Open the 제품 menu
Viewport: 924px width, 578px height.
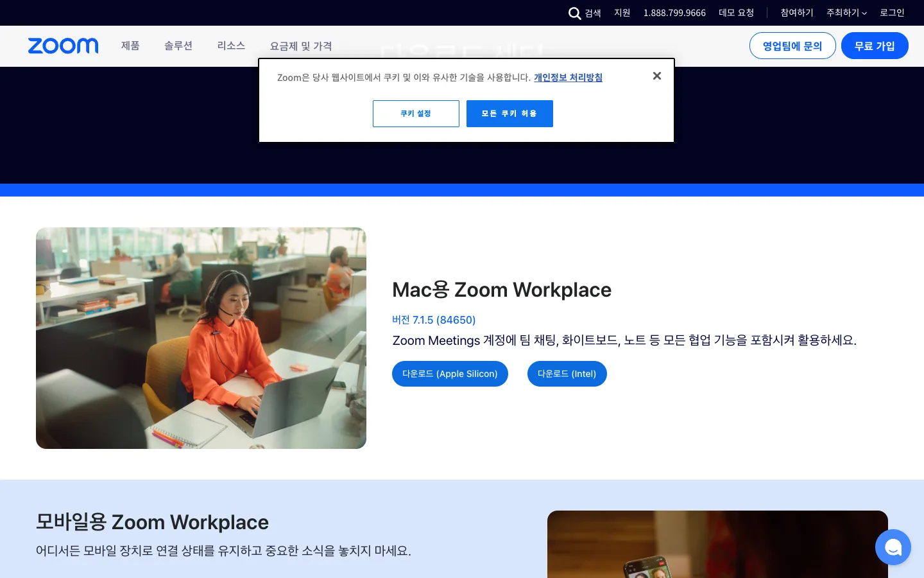click(130, 46)
